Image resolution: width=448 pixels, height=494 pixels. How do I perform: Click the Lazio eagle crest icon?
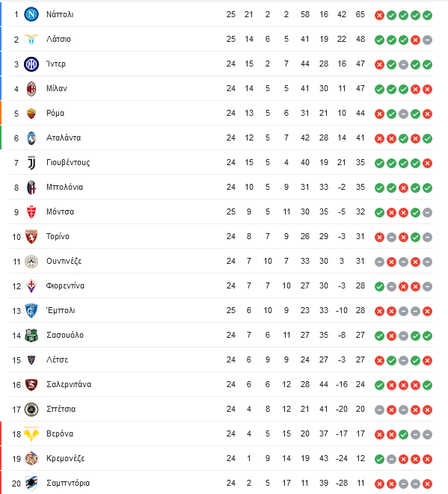click(x=31, y=40)
